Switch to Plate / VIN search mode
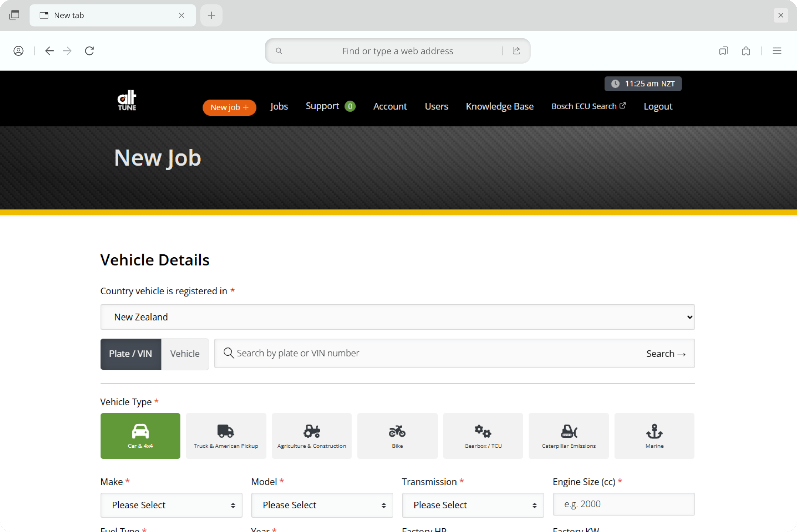The image size is (797, 532). [x=130, y=354]
